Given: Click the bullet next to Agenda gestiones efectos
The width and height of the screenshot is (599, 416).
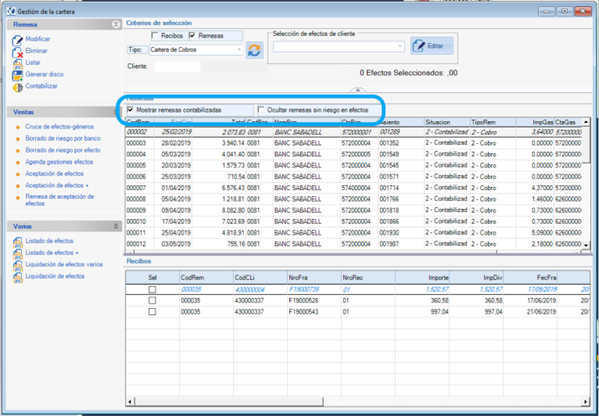Looking at the screenshot, I should 17,162.
